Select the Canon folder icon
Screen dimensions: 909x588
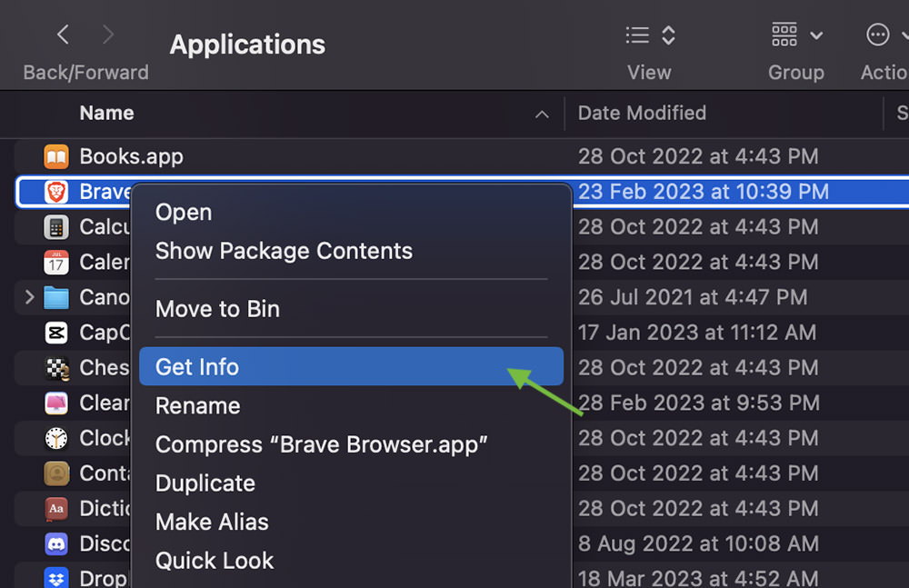point(56,298)
